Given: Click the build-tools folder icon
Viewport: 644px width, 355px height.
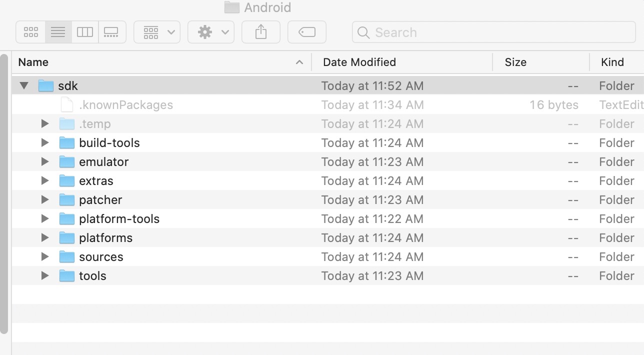Looking at the screenshot, I should coord(67,142).
